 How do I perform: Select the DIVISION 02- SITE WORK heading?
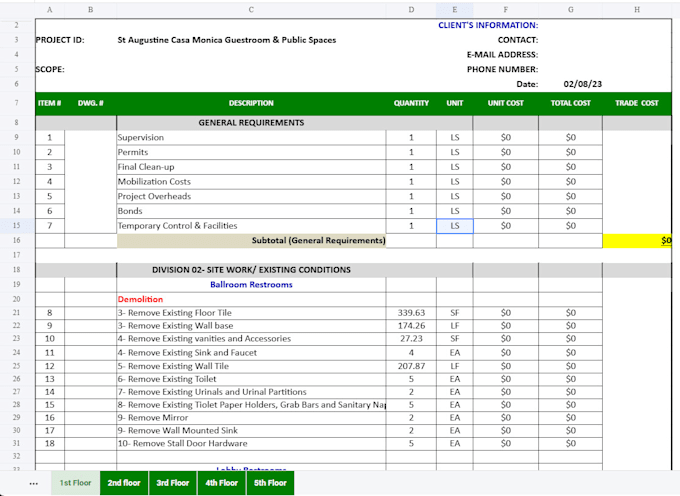click(251, 270)
